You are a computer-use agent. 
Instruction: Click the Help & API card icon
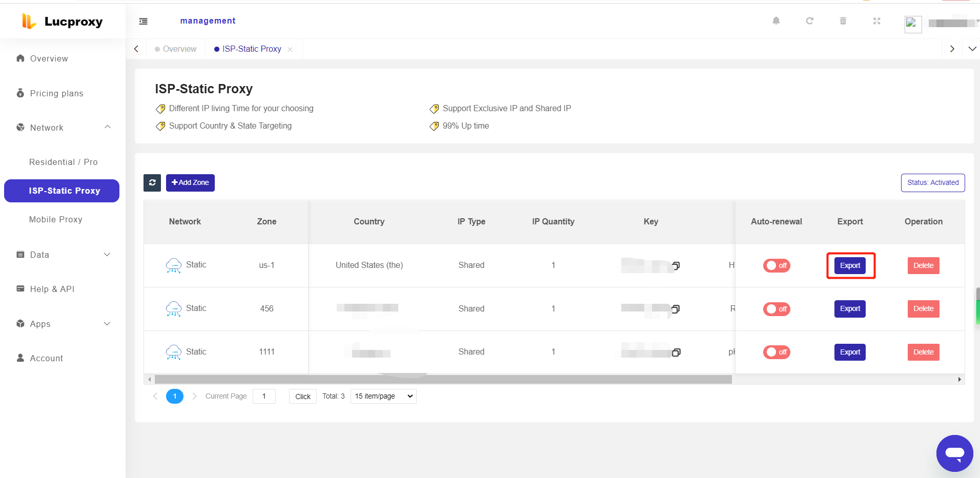tap(21, 288)
